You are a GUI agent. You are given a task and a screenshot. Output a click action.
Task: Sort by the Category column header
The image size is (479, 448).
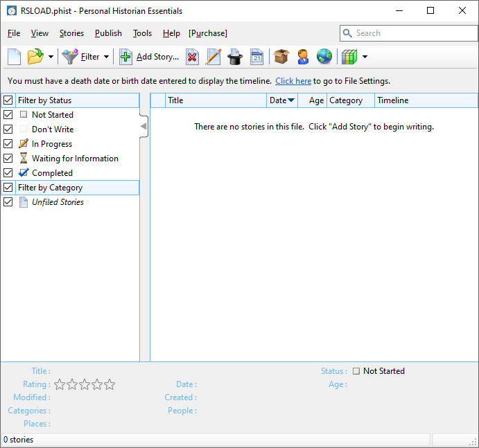coord(351,100)
